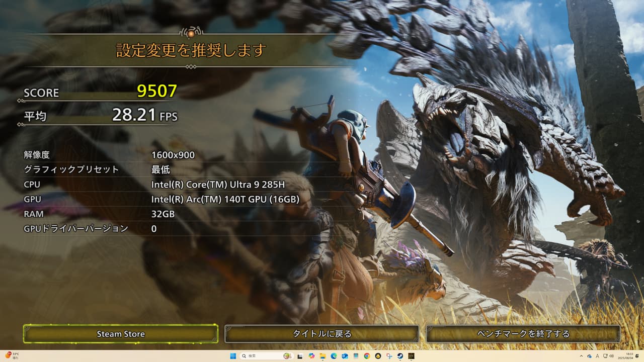Click the 平均 label
This screenshot has height=362, width=644.
pyautogui.click(x=35, y=117)
